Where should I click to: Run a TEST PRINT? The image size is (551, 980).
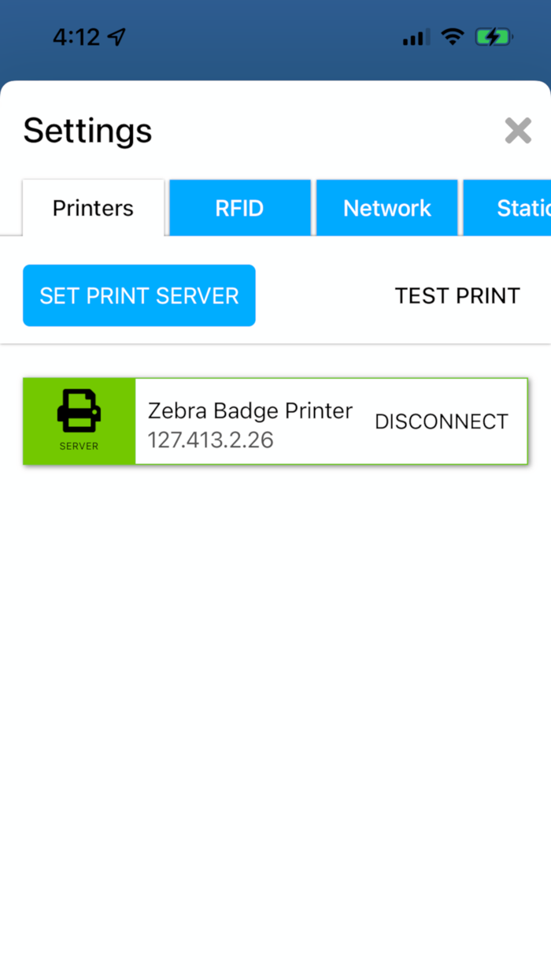[457, 295]
